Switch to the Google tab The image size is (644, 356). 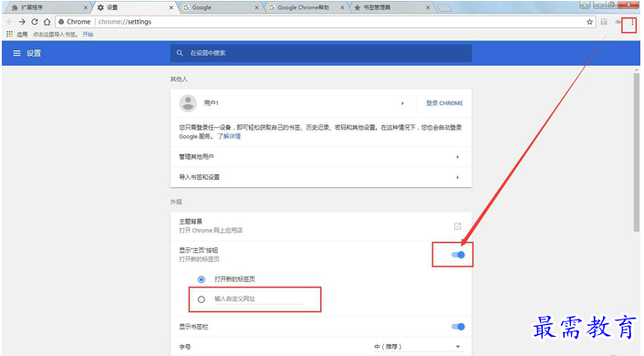(220, 7)
